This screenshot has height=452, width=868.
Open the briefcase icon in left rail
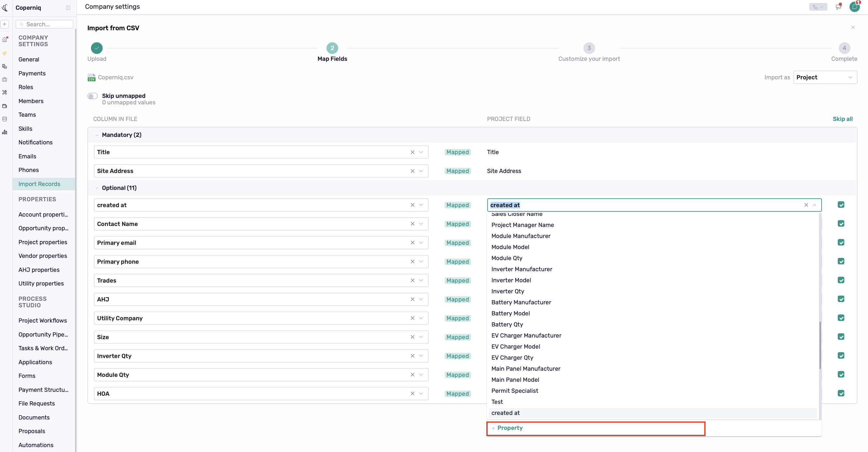(x=5, y=80)
